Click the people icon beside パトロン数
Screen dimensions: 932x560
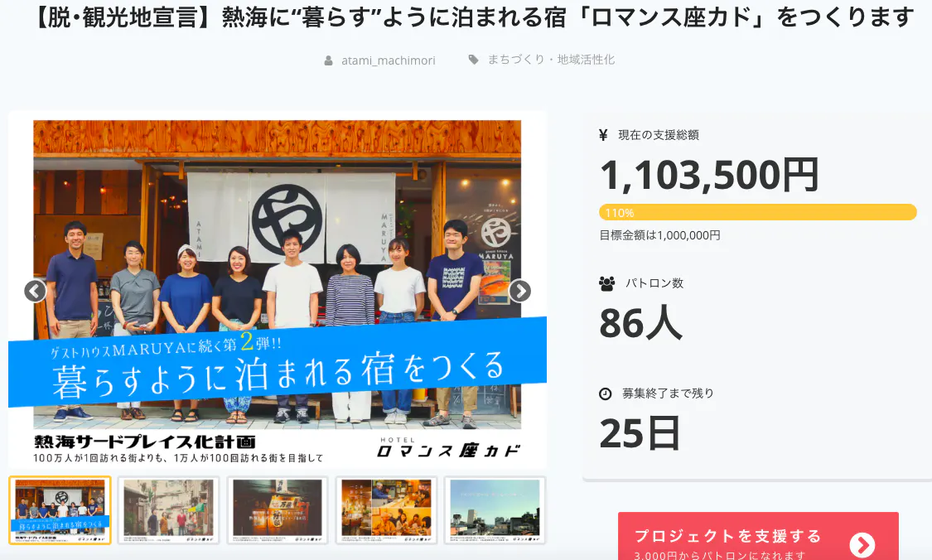[607, 283]
